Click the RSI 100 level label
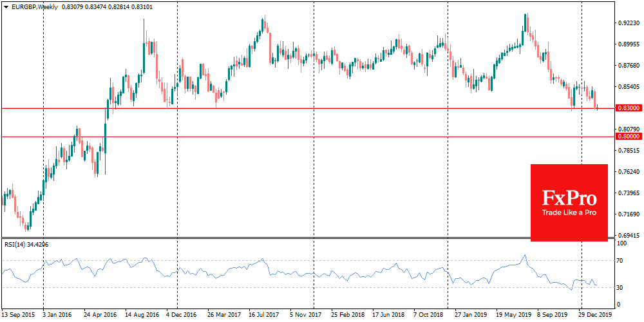This screenshot has width=644, height=322. point(623,244)
